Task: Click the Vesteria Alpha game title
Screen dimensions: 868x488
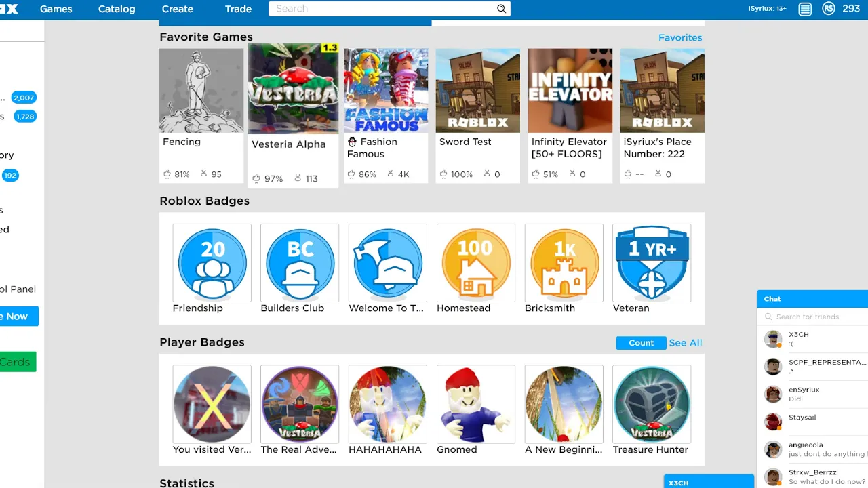Action: 289,144
